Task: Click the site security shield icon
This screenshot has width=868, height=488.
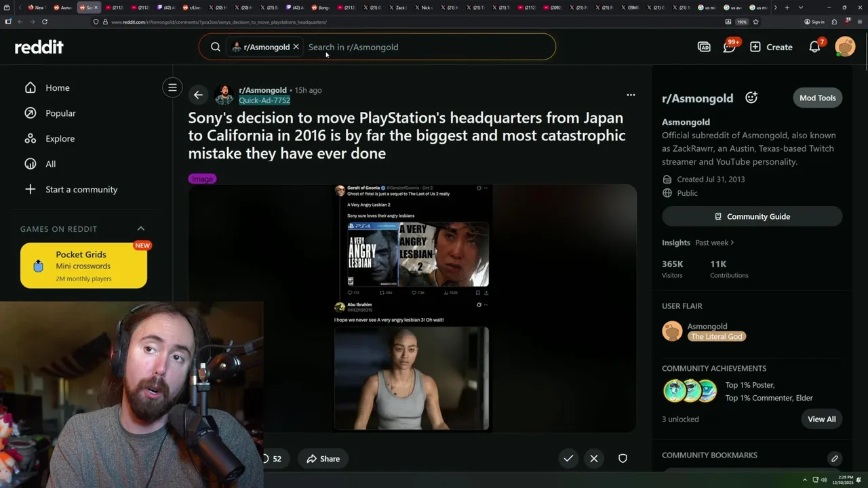Action: (96, 22)
